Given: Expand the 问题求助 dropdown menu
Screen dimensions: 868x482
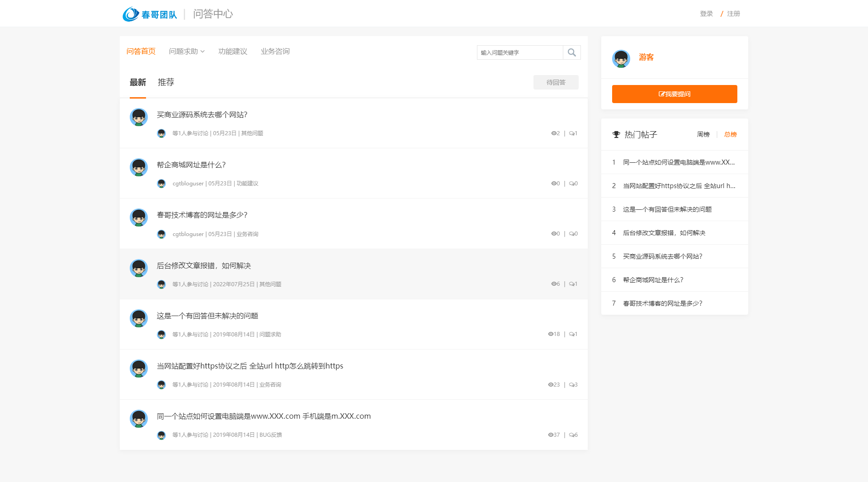Looking at the screenshot, I should (x=187, y=52).
